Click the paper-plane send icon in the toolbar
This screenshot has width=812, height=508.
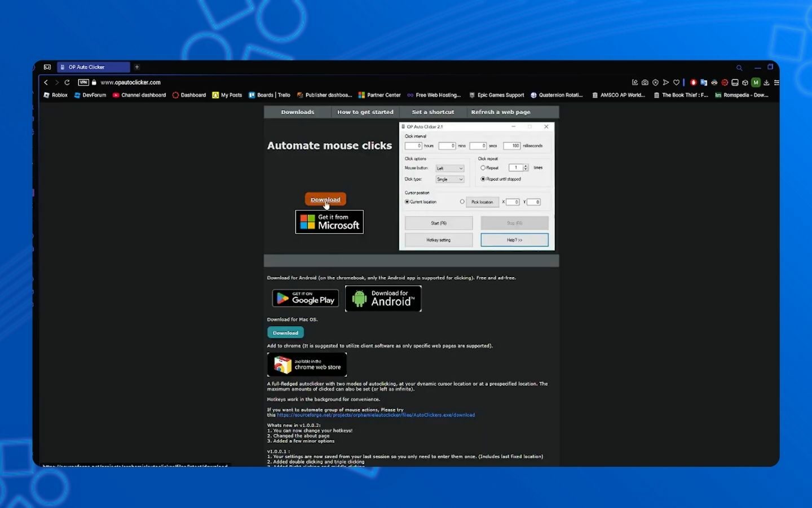(666, 82)
